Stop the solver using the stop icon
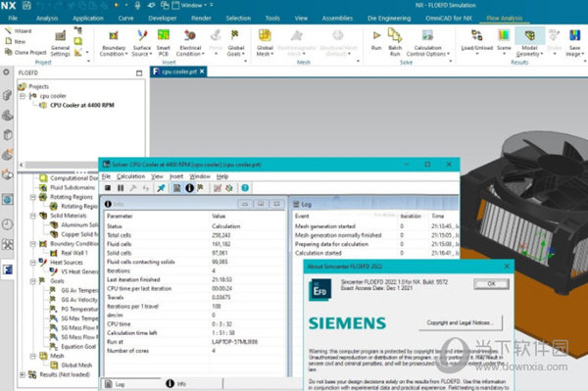The width and height of the screenshot is (588, 391). [x=108, y=188]
